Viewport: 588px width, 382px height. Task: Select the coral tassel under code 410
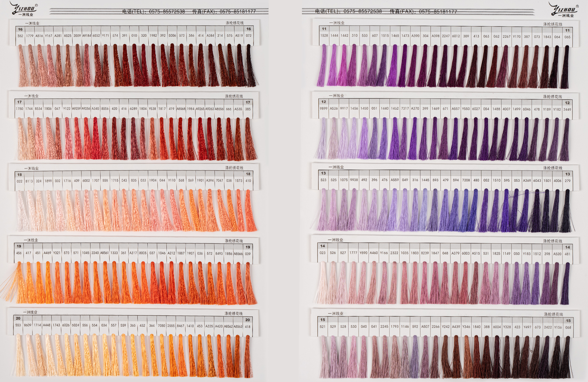pos(250,211)
